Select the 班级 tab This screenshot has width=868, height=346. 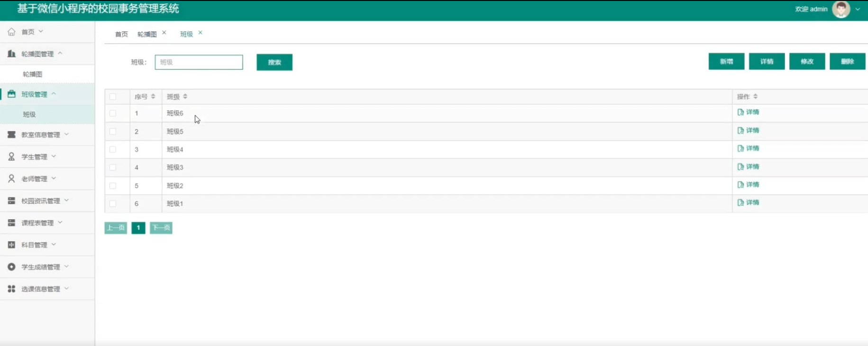coord(186,34)
